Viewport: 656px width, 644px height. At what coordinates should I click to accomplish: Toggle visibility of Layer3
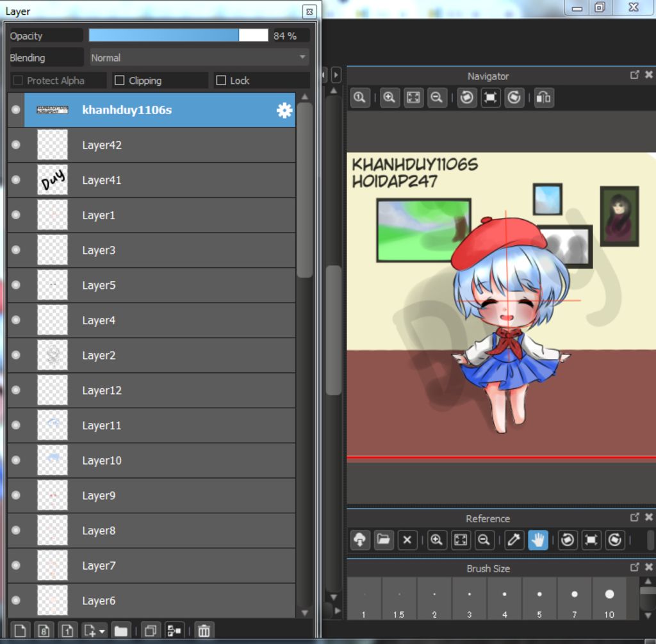coord(16,250)
